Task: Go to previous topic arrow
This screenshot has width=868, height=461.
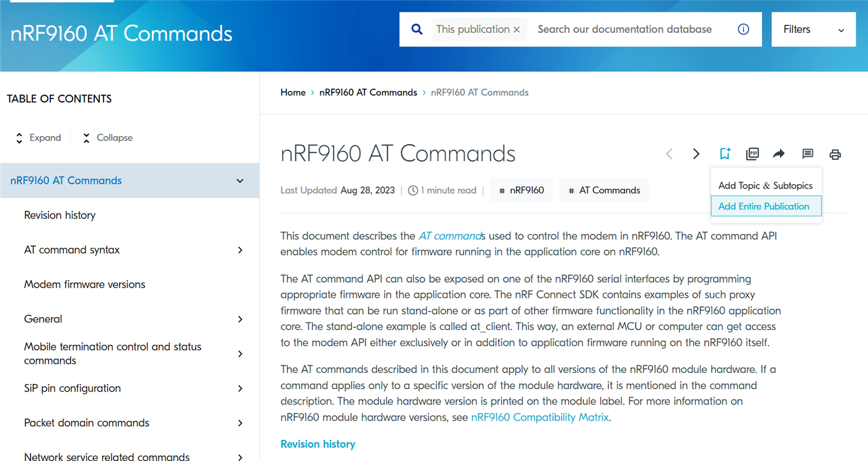Action: click(669, 154)
